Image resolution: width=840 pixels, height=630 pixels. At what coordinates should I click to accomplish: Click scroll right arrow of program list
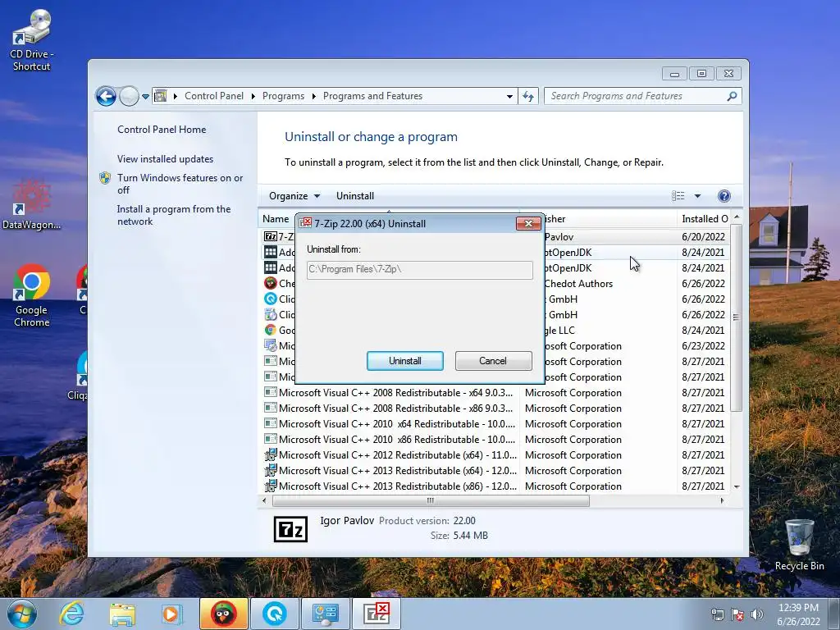pos(722,501)
